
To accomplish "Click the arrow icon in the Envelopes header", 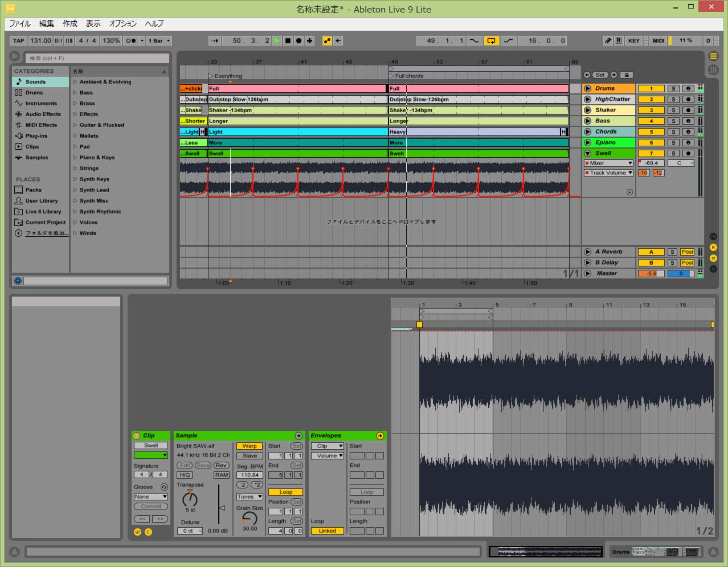I will [380, 435].
